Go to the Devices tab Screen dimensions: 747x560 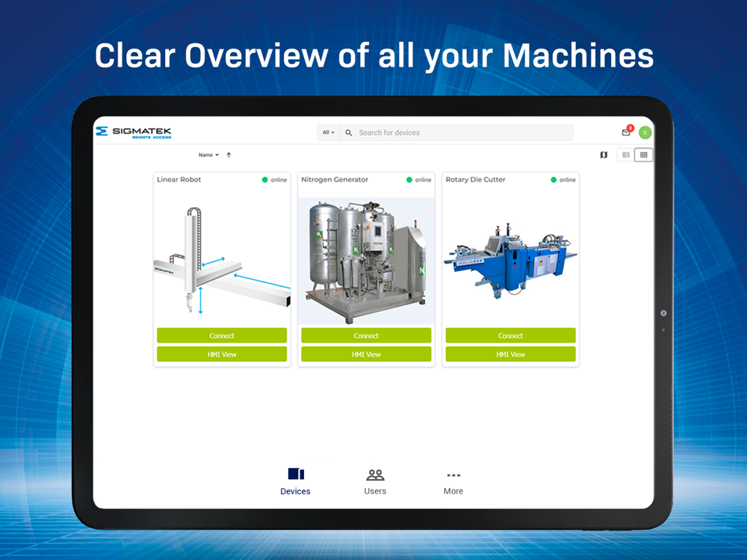295,482
